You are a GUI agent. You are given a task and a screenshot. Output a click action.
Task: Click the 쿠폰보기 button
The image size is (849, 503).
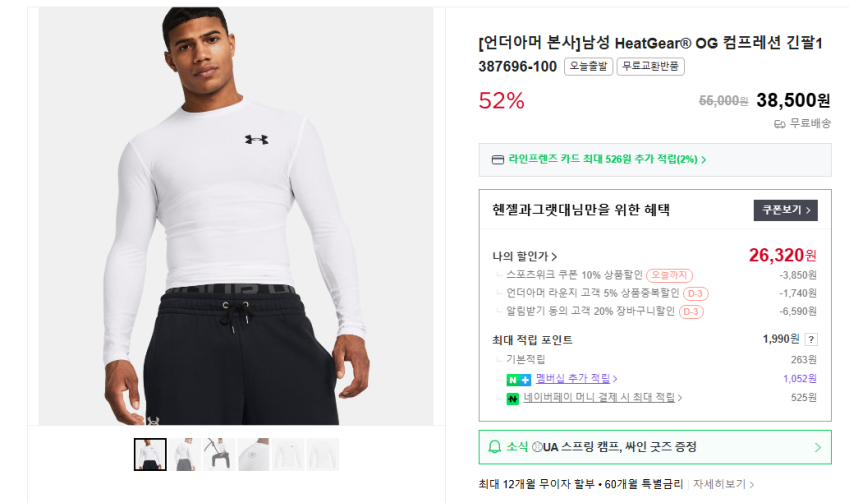(x=785, y=210)
